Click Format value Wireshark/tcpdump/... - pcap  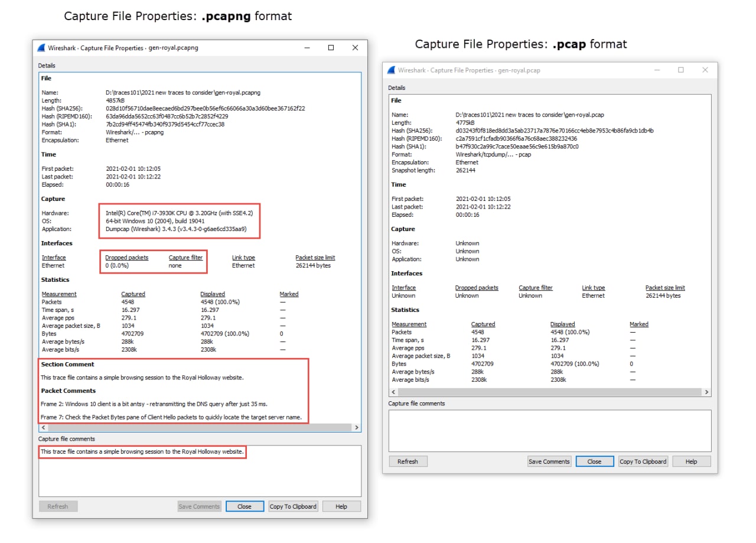493,154
